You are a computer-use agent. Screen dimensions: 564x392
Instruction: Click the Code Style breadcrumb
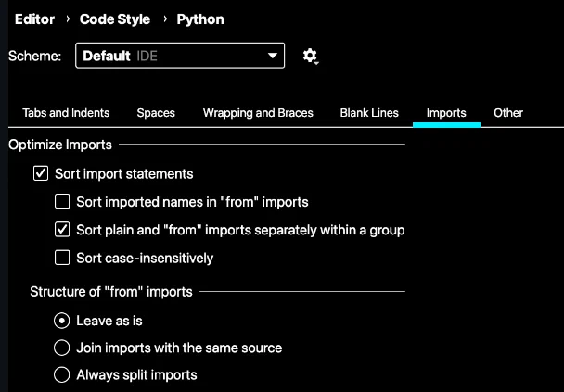(115, 19)
